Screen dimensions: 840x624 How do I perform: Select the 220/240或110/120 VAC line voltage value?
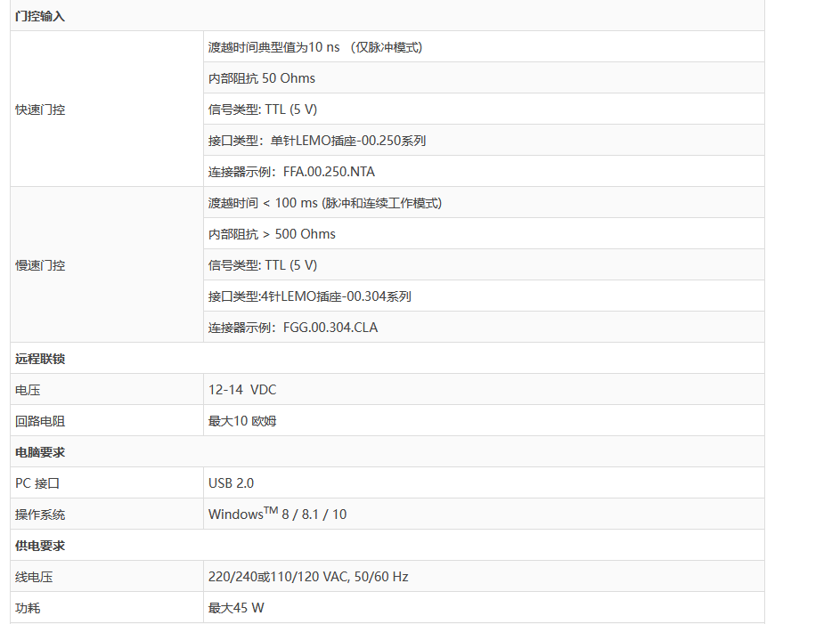[x=308, y=577]
